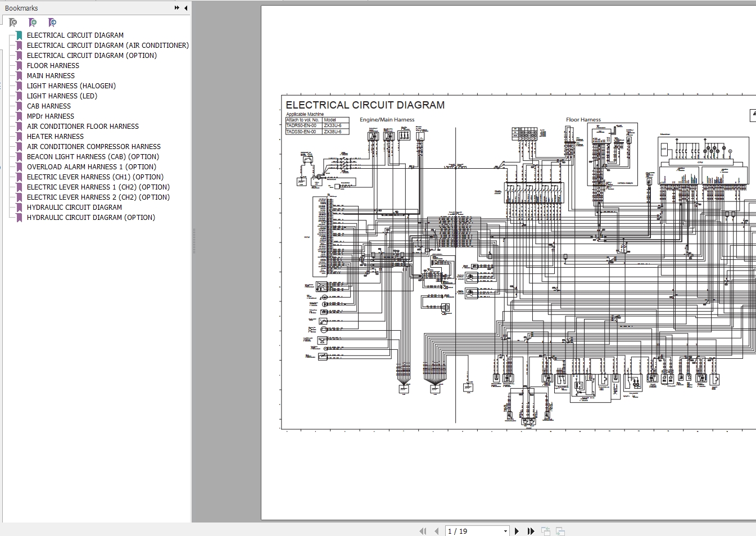Expand Bookmarks panel options double-arrow
756x536 pixels.
click(176, 8)
